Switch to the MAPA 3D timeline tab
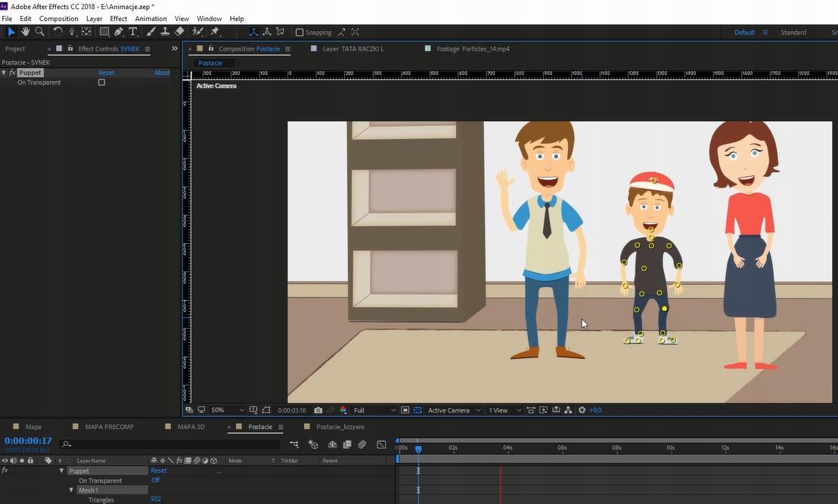 191,427
